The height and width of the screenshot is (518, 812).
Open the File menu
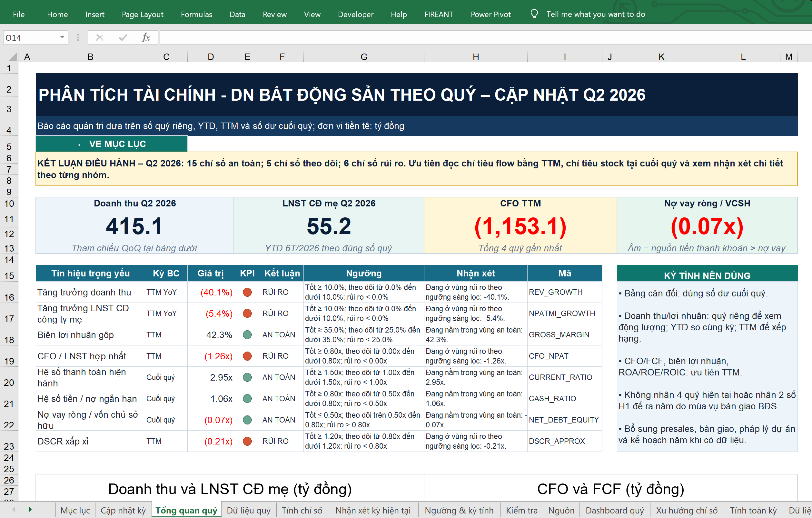coord(19,14)
